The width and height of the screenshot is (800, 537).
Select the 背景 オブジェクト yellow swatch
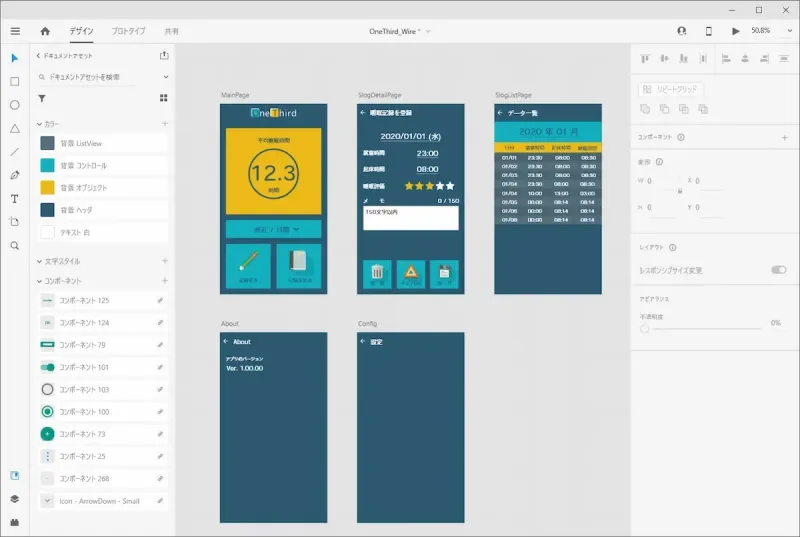click(x=47, y=188)
